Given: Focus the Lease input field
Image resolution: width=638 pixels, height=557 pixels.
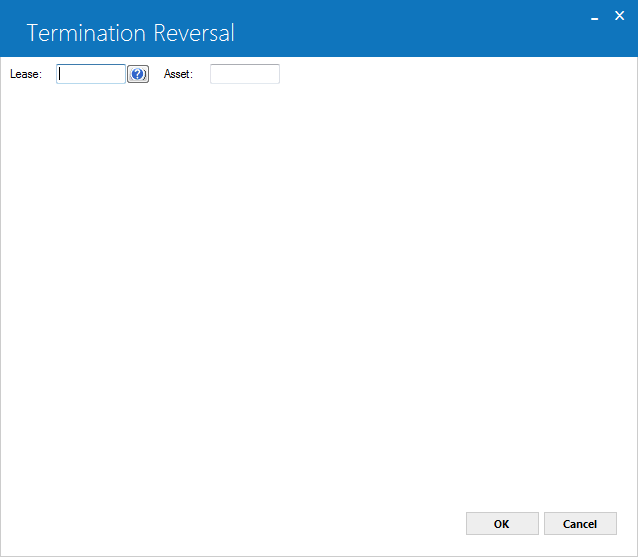Looking at the screenshot, I should [x=91, y=74].
